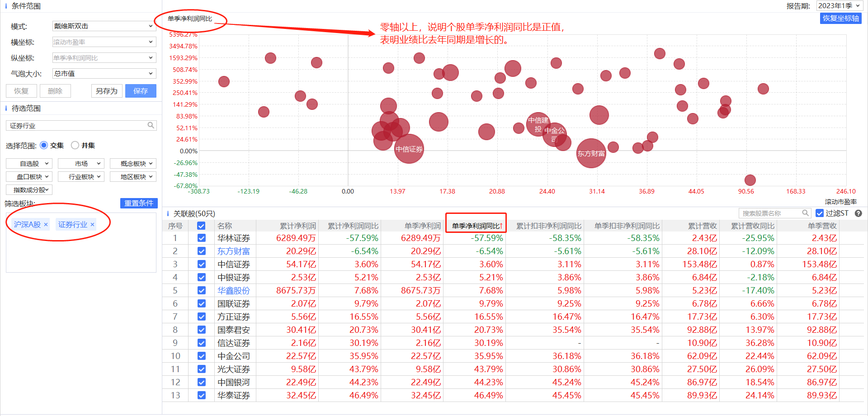Viewport: 868px width, 416px height.
Task: Toggle the select-all checkbox in table header
Action: coord(202,226)
